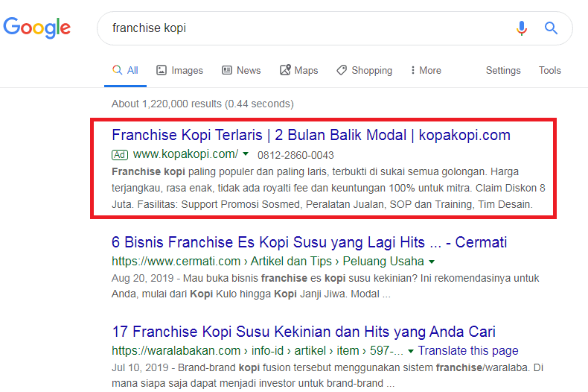588x392 pixels.
Task: Expand the kopakopi.com ad URL dropdown arrow
Action: (246, 155)
